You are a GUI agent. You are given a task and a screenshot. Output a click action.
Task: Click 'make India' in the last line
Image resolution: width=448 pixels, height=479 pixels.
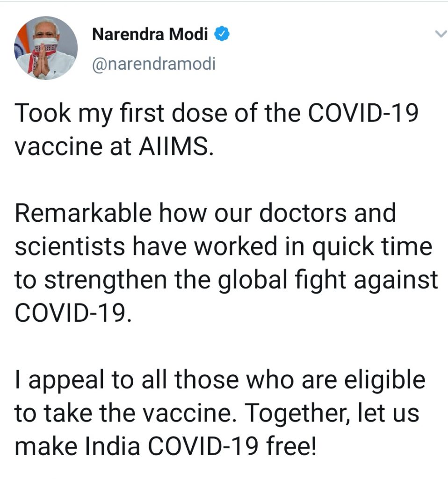[x=77, y=446]
